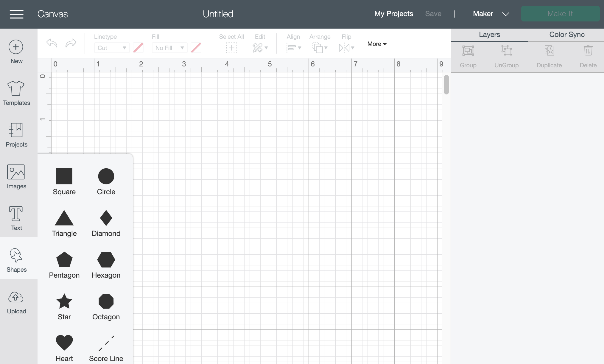This screenshot has width=604, height=364.
Task: Open My Projects link
Action: click(393, 14)
